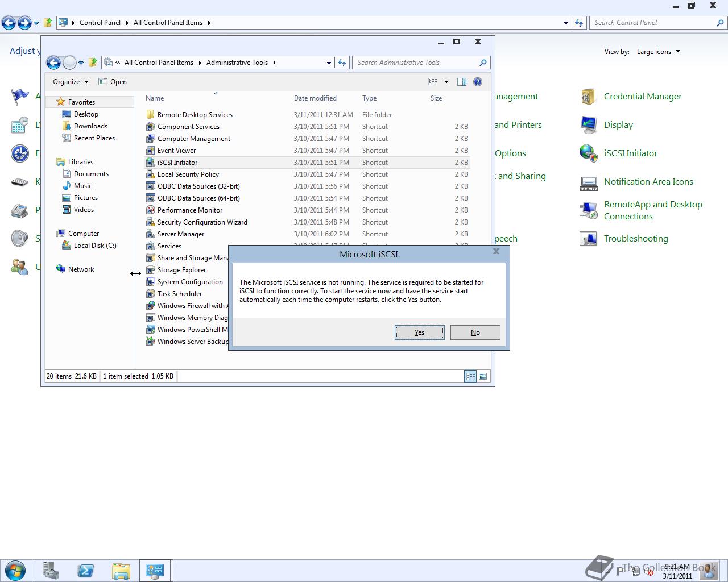The height and width of the screenshot is (582, 728).
Task: Select the Performance Monitor icon
Action: 150,210
